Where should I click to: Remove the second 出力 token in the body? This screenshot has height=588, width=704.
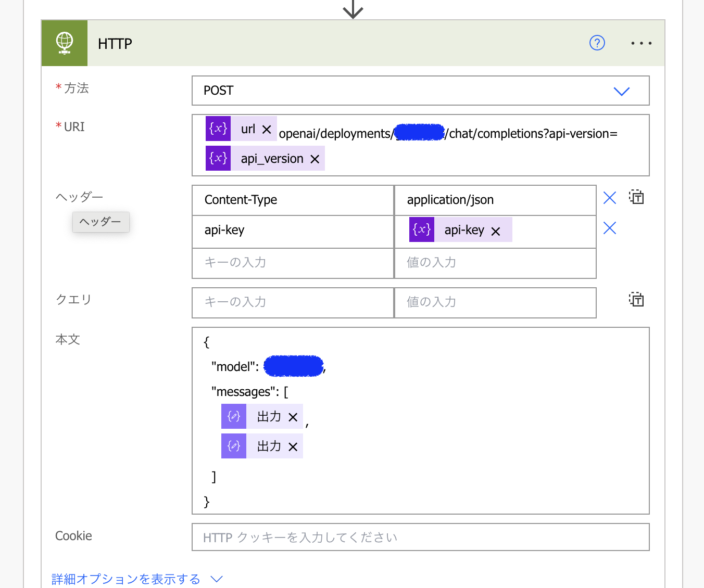pos(294,445)
